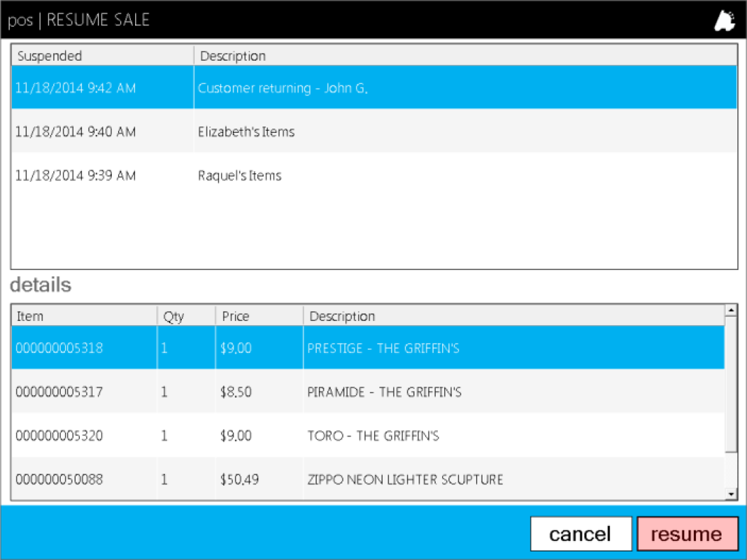Click the quantity cell of PIRAMIDE row
This screenshot has width=747, height=560.
[186, 392]
